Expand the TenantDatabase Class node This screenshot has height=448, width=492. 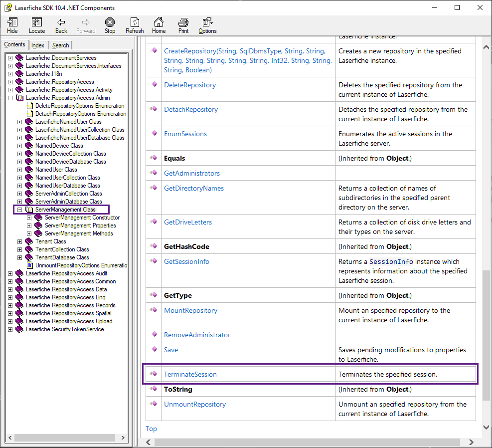click(x=19, y=257)
